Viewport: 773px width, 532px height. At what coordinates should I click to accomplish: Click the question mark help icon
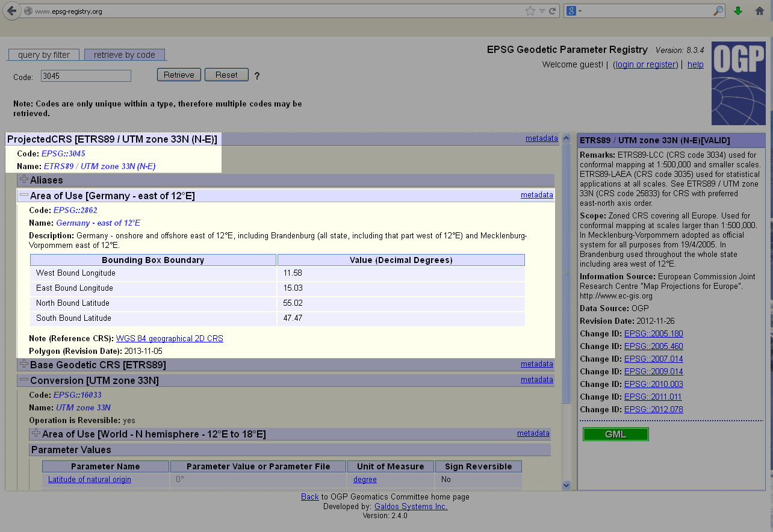point(257,76)
